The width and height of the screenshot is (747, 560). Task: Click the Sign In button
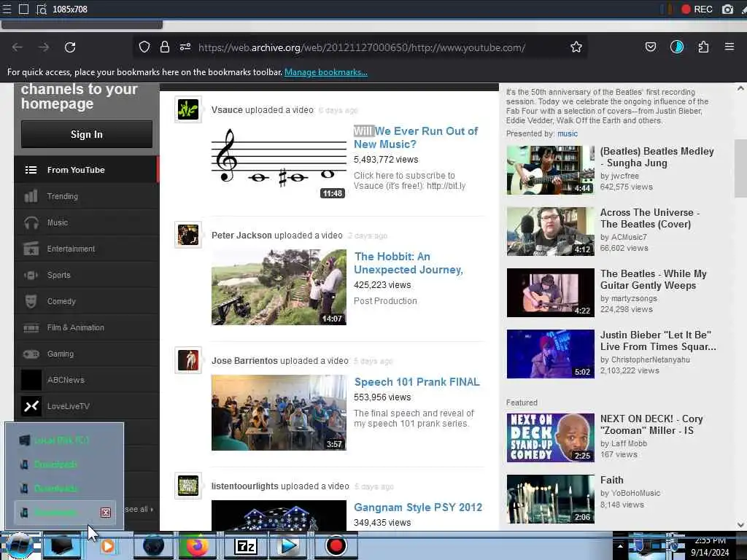pyautogui.click(x=87, y=134)
